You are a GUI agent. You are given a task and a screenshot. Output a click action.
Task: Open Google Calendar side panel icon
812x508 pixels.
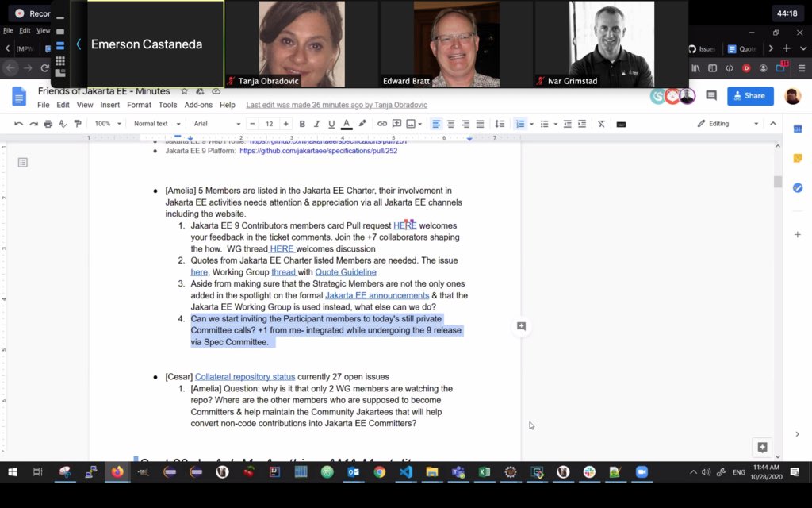[798, 129]
